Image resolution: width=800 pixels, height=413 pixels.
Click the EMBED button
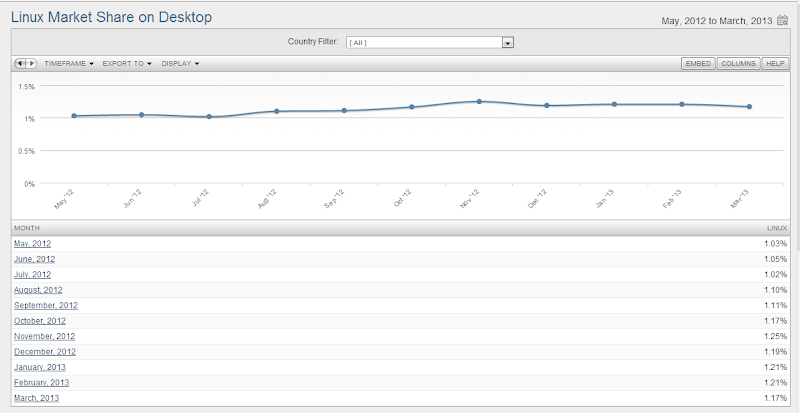[x=698, y=64]
